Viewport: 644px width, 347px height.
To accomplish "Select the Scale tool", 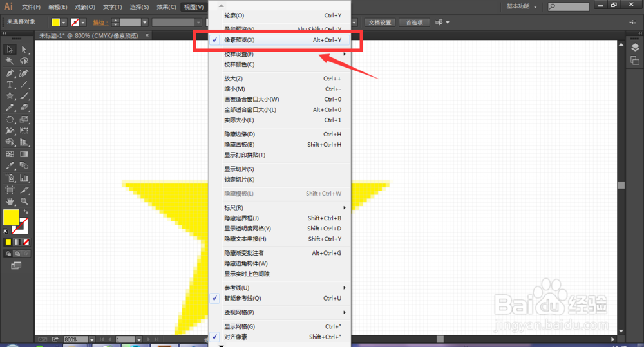I will 24,120.
